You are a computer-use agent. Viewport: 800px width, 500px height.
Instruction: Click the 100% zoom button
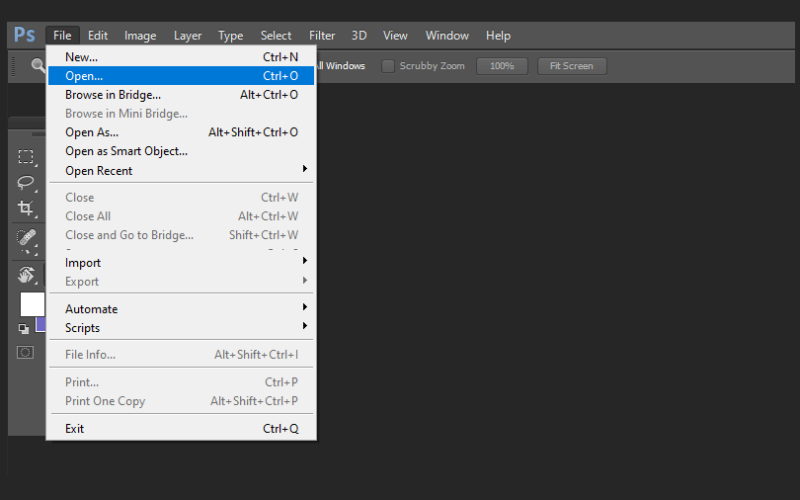click(502, 66)
